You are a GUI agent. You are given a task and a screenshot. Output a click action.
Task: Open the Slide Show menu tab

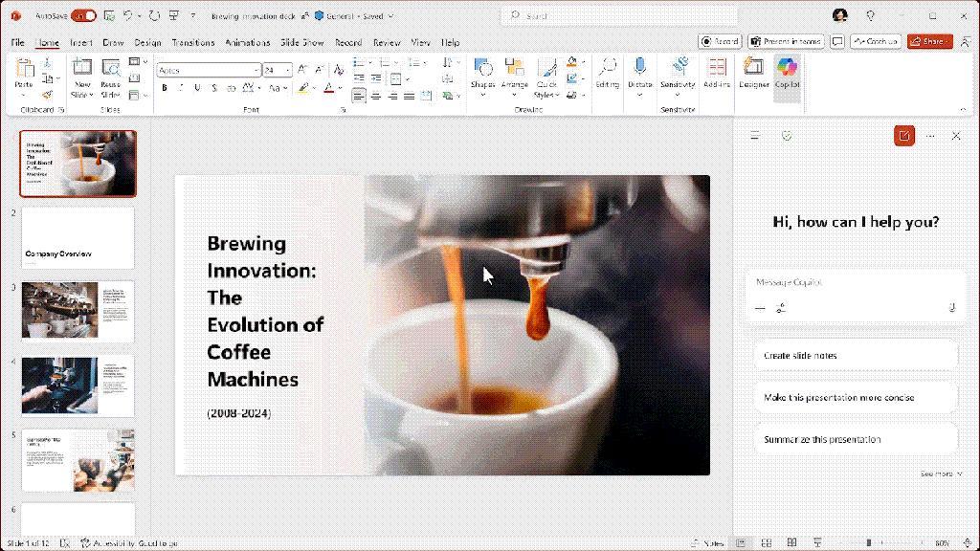(x=302, y=42)
